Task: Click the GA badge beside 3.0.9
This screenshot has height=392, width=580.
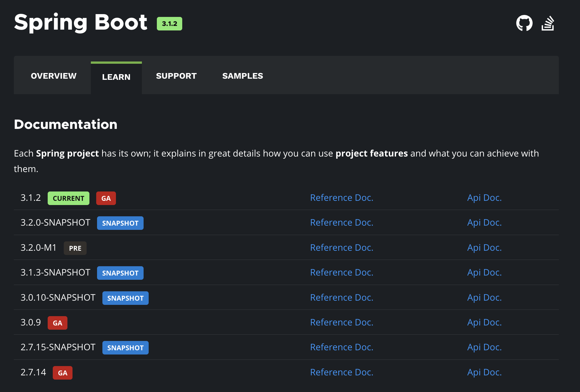Action: click(57, 323)
